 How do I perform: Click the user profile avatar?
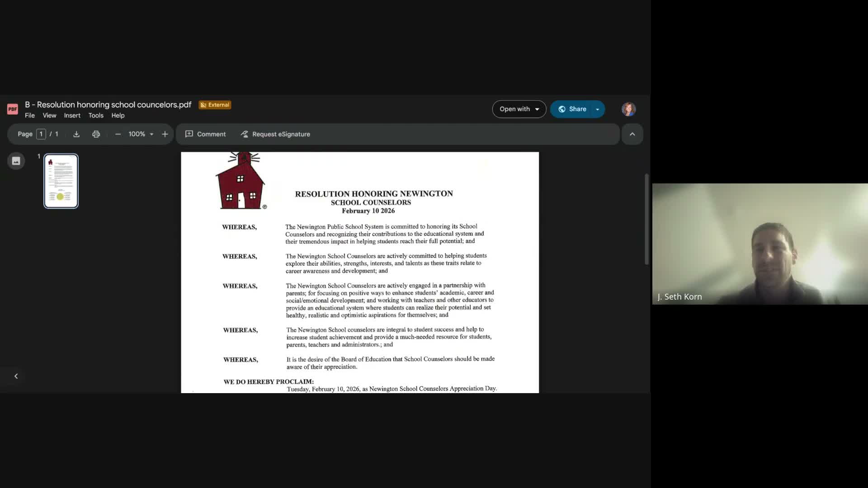click(628, 109)
